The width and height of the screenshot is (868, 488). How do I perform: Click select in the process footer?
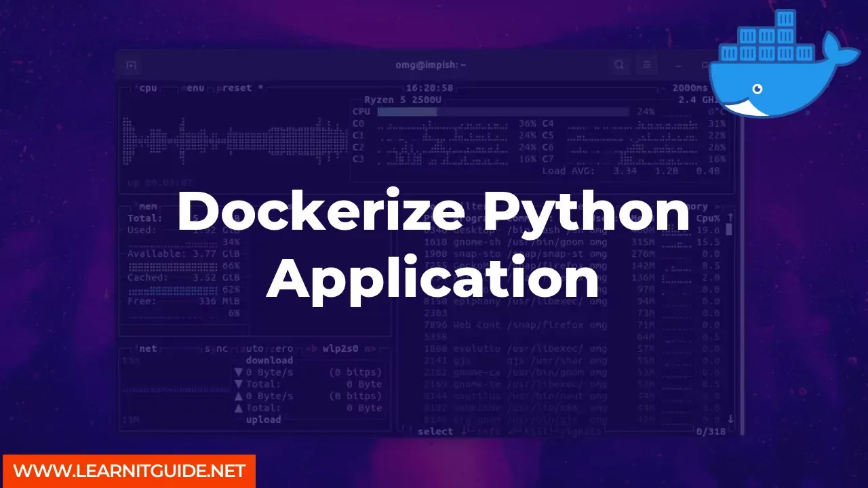[435, 432]
